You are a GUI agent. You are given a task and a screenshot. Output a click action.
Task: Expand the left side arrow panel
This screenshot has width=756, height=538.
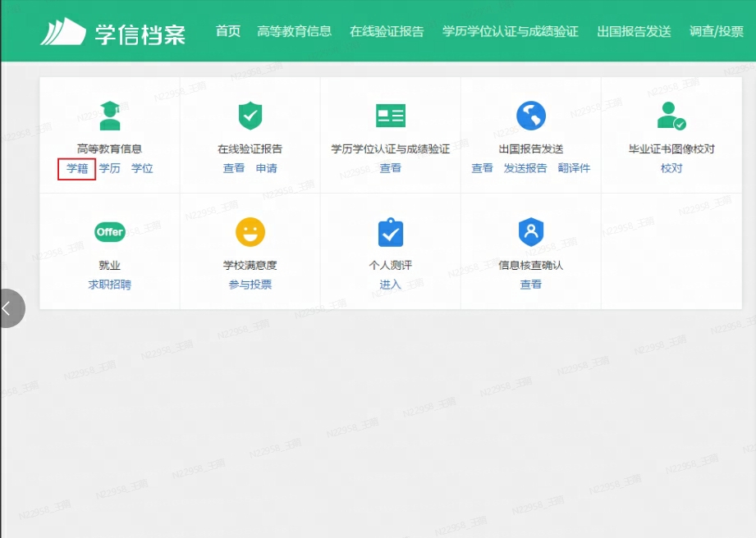click(x=8, y=308)
